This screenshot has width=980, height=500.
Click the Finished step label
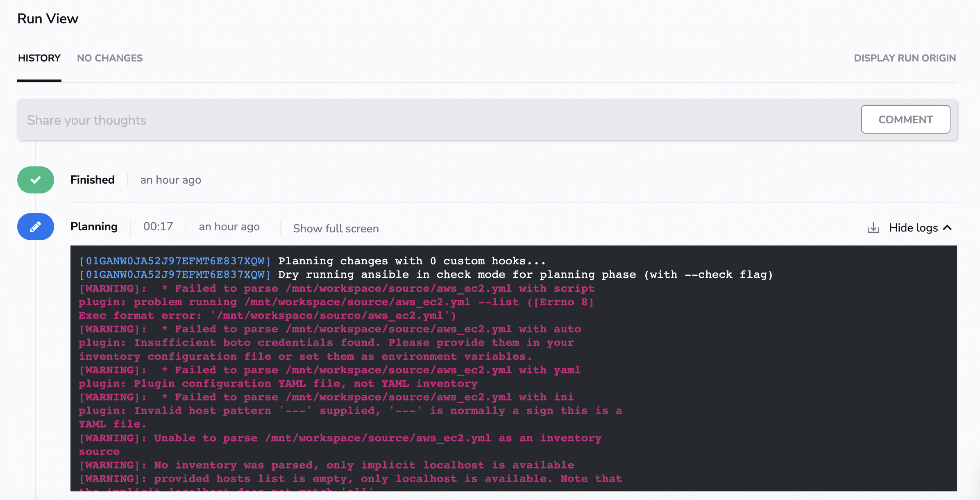click(x=93, y=180)
